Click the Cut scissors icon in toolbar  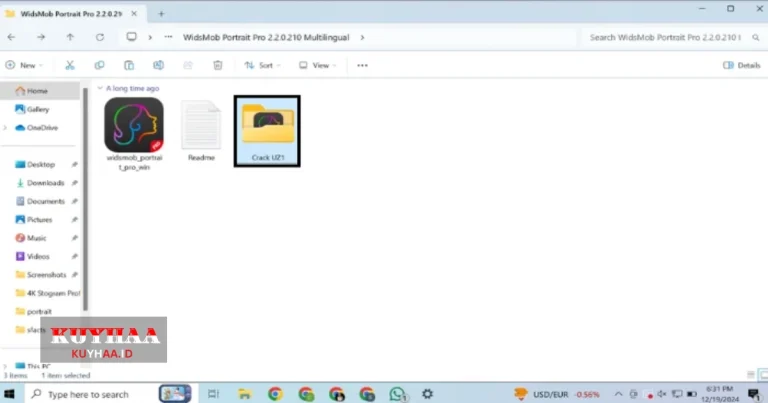coord(70,65)
